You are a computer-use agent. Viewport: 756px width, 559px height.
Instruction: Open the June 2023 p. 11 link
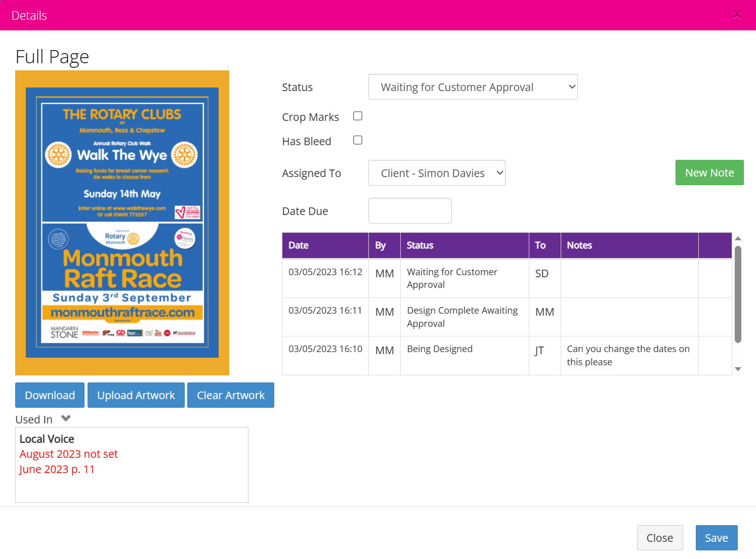(57, 469)
